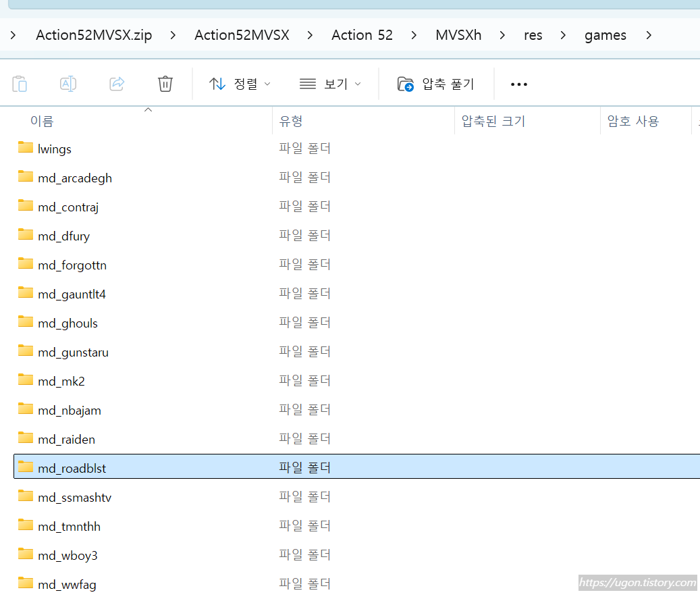Viewport: 700px width, 601px height.
Task: Go to Action52MVSX.zip in the breadcrumb
Action: click(94, 35)
